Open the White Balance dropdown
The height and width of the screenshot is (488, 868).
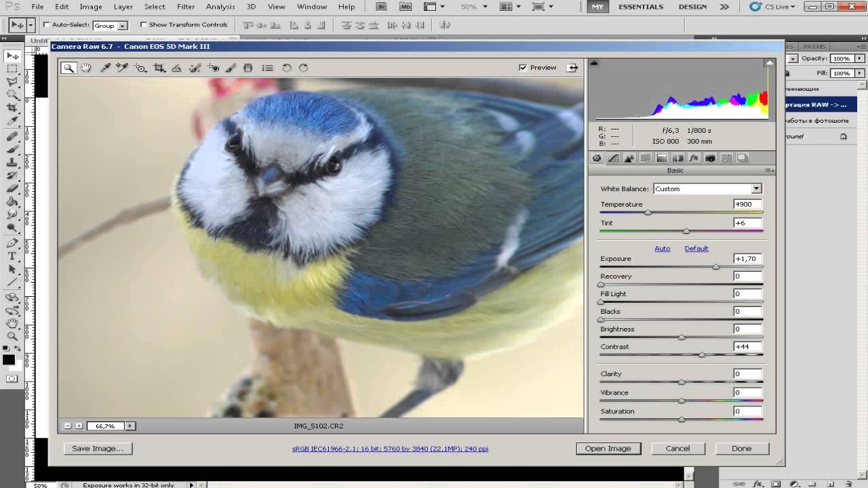(707, 188)
